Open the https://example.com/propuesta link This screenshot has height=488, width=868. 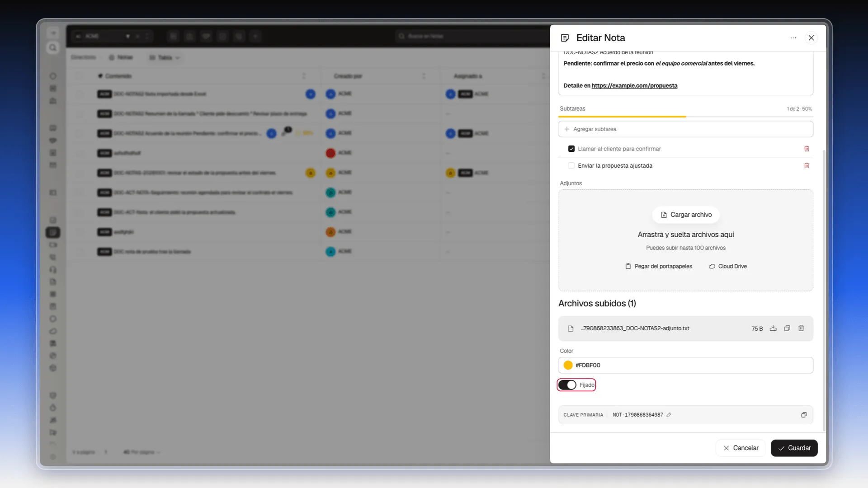634,86
